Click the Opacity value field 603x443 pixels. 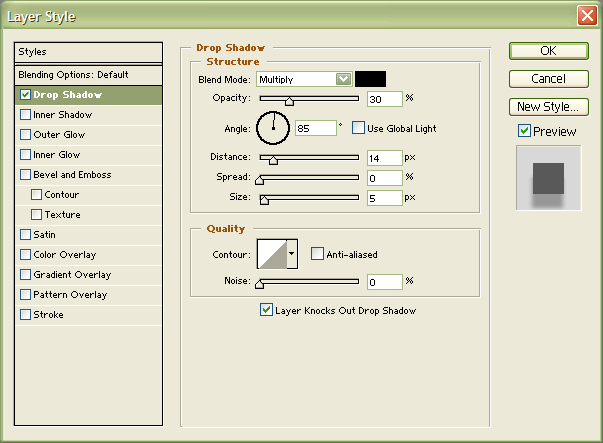click(x=385, y=99)
